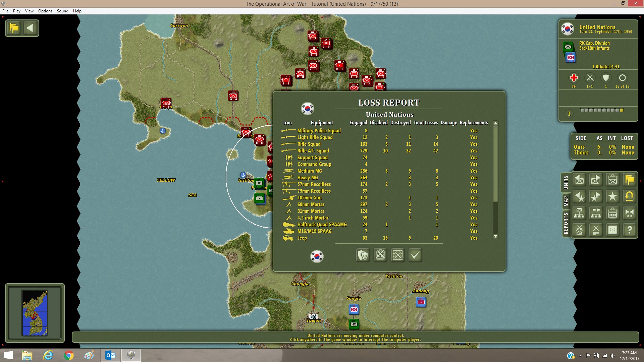Switch to the REPORTS tab

pyautogui.click(x=566, y=223)
